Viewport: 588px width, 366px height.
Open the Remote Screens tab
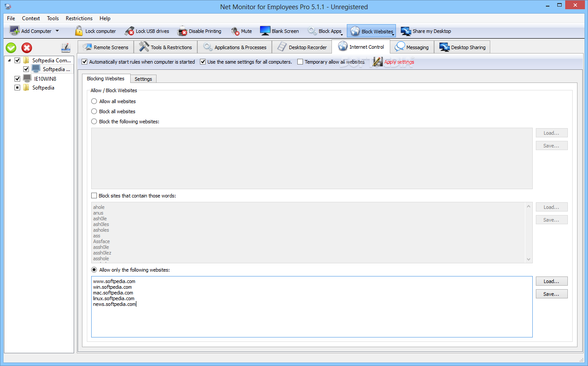[106, 47]
